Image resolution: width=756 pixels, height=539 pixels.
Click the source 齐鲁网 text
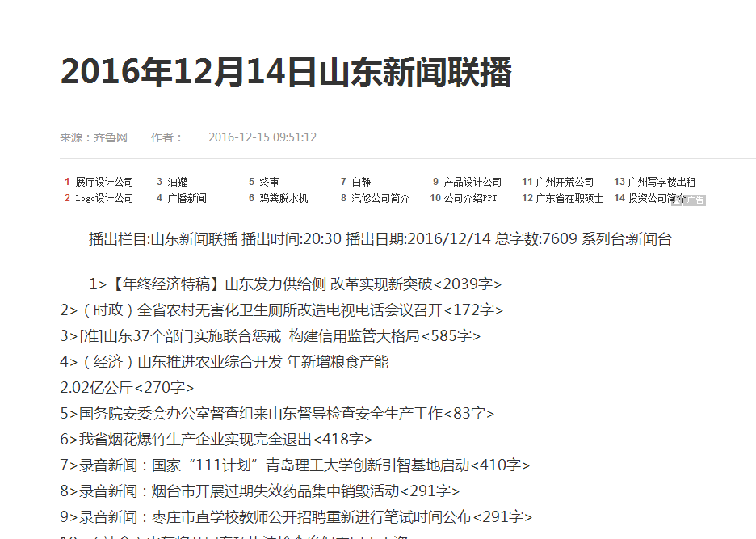pos(111,137)
